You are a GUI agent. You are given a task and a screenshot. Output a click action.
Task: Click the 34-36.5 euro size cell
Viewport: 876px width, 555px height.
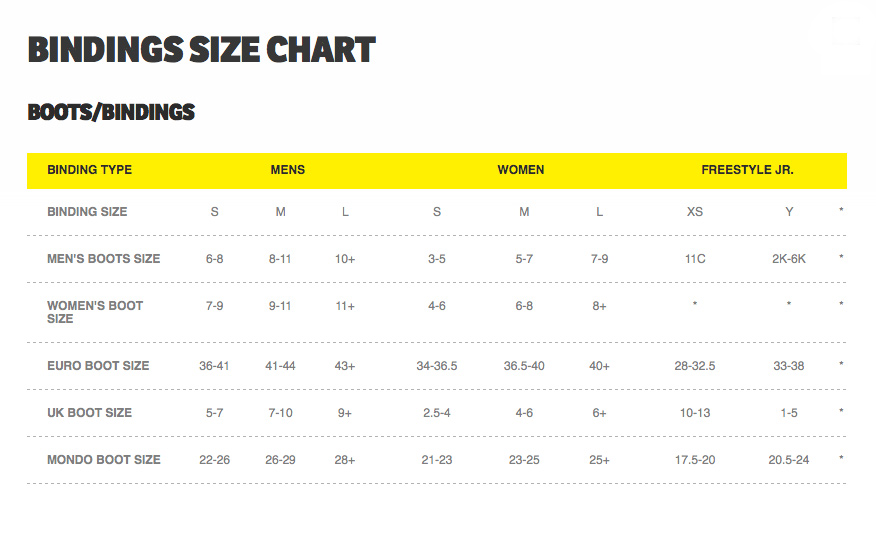pos(437,366)
